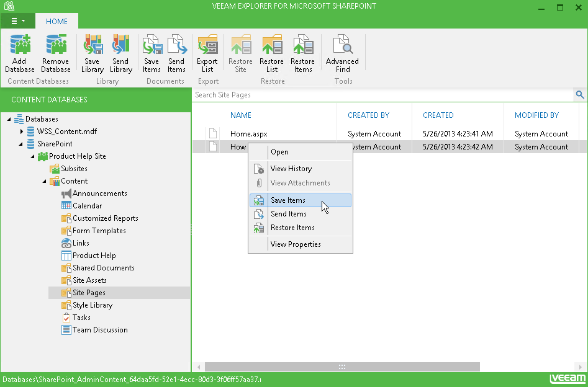Collapse the Content node
Viewport: 588px width, 387px height.
click(44, 181)
